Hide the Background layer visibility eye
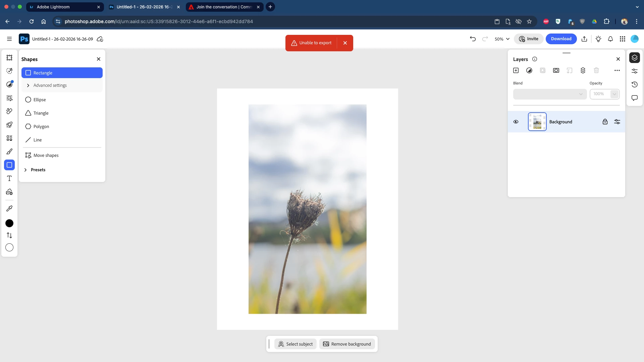 (x=516, y=122)
